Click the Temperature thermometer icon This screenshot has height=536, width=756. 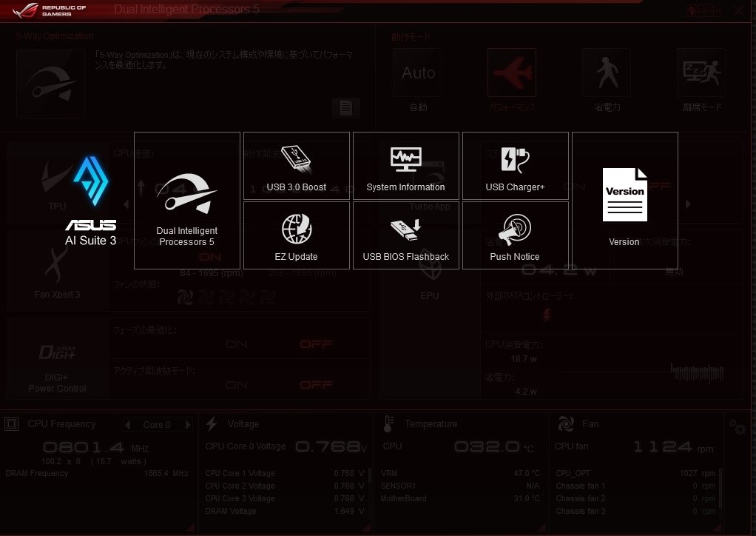(388, 424)
